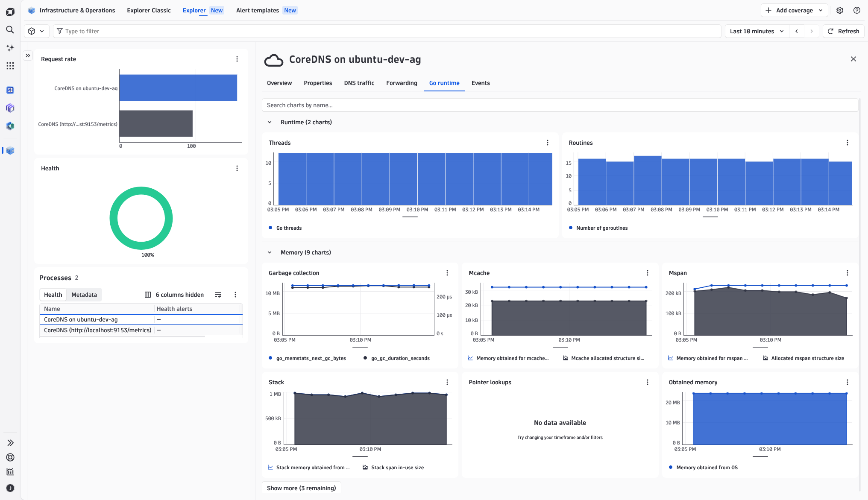This screenshot has width=868, height=500.
Task: Select the Health toggle in Processes
Action: [x=53, y=295]
